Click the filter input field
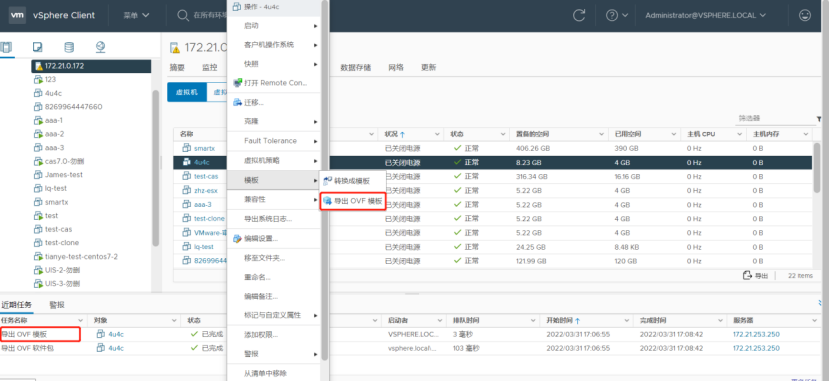Screen dimensions: 829x382 click(x=774, y=119)
